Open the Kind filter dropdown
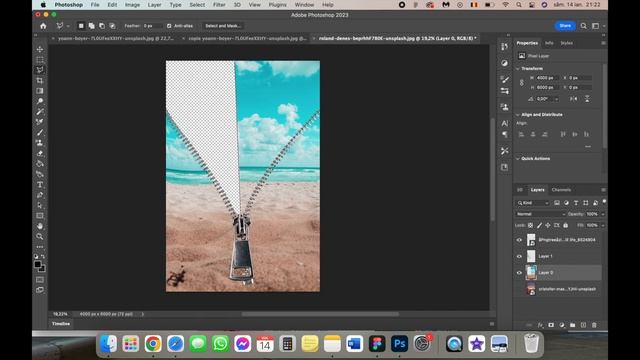Screen dimensions: 640x360 (533, 203)
